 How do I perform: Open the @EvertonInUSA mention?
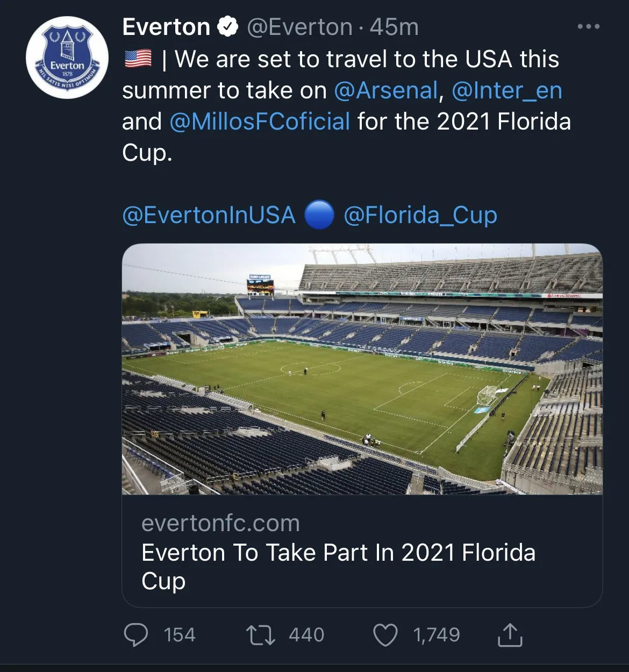[x=209, y=215]
